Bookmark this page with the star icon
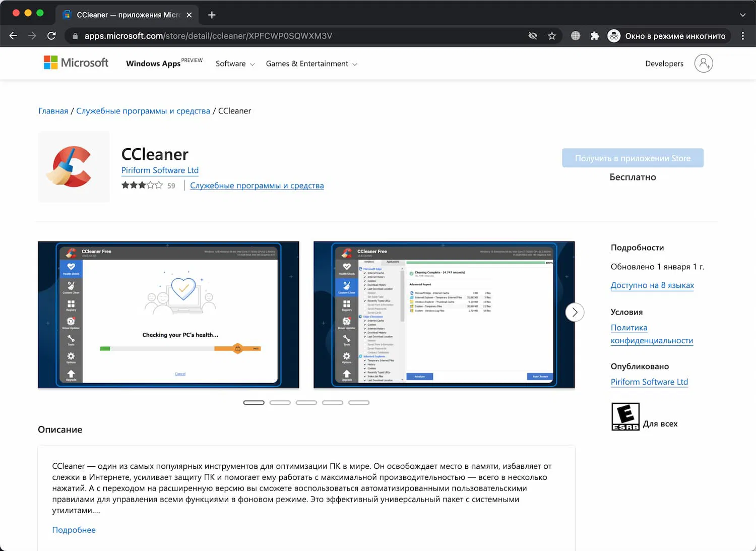756x551 pixels. tap(552, 36)
